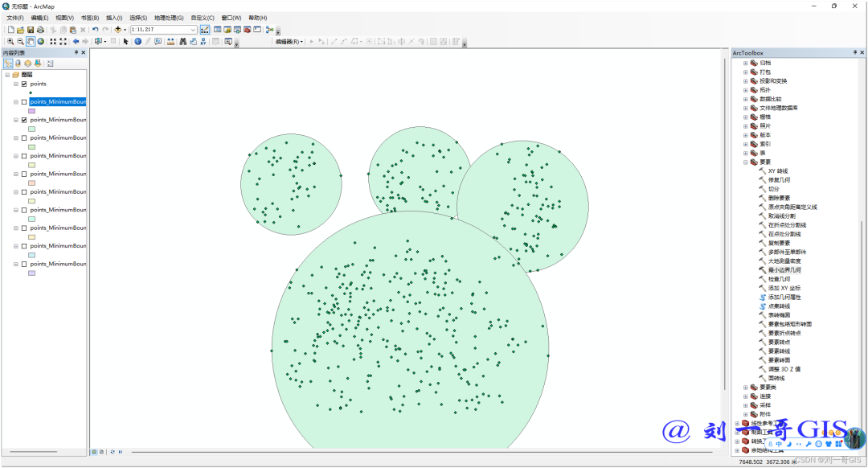
Task: Toggle the red ArcToolbox window icon
Action: [x=248, y=30]
